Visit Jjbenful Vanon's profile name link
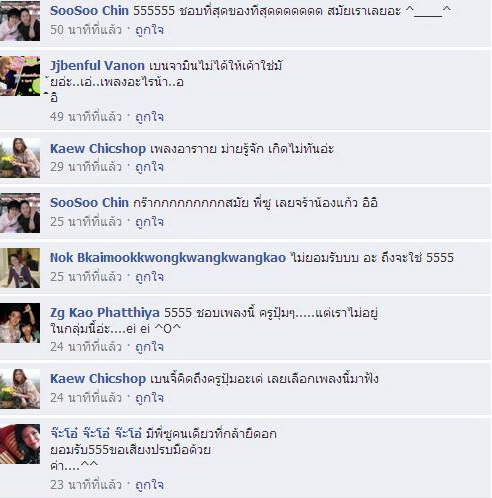Image resolution: width=492 pixels, height=498 pixels. click(x=97, y=66)
